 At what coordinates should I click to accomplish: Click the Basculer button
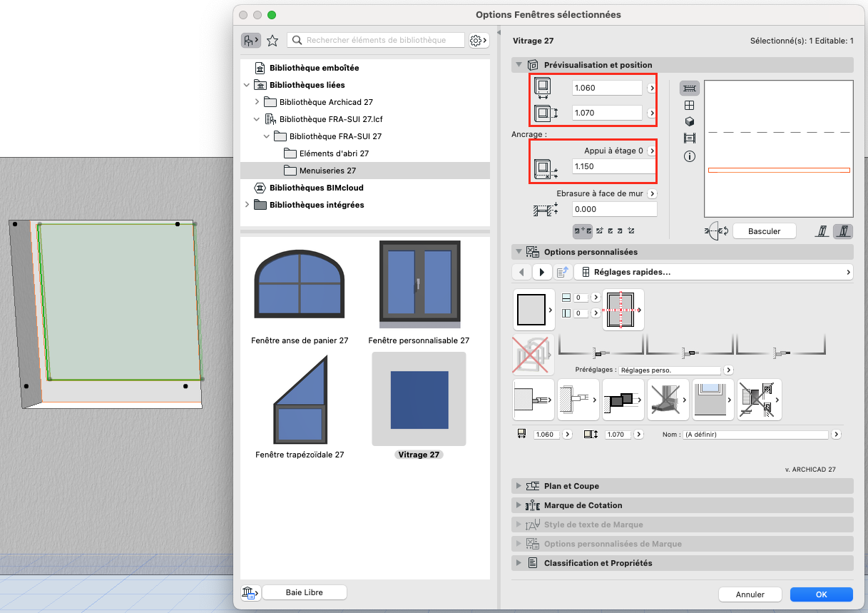[764, 231]
